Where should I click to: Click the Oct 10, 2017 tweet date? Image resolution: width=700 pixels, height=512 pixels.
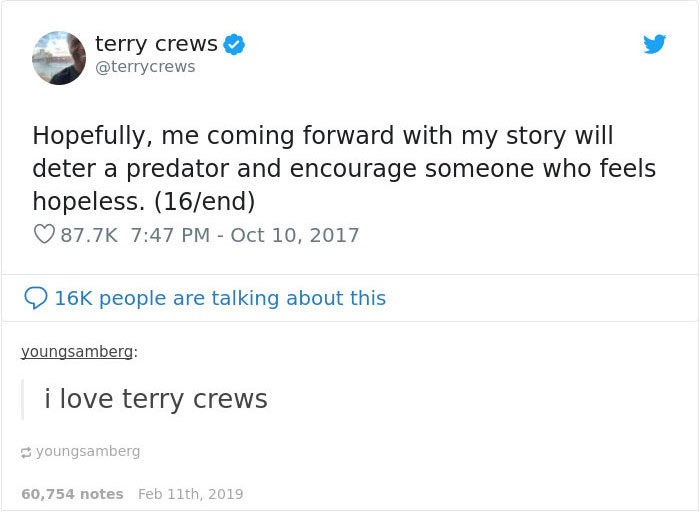(294, 235)
